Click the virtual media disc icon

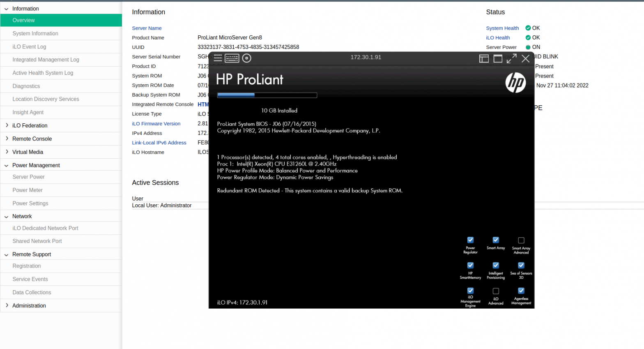click(x=246, y=58)
